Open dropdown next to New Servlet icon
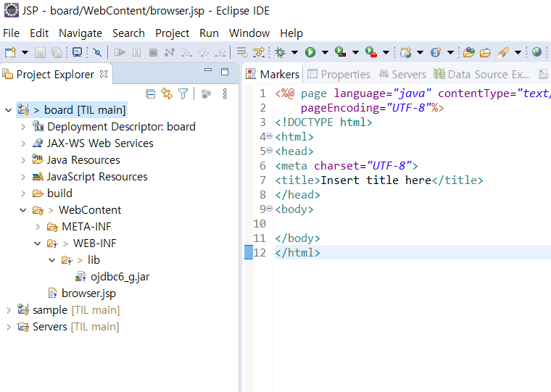Screen dimensions: 551x392 click(x=451, y=53)
